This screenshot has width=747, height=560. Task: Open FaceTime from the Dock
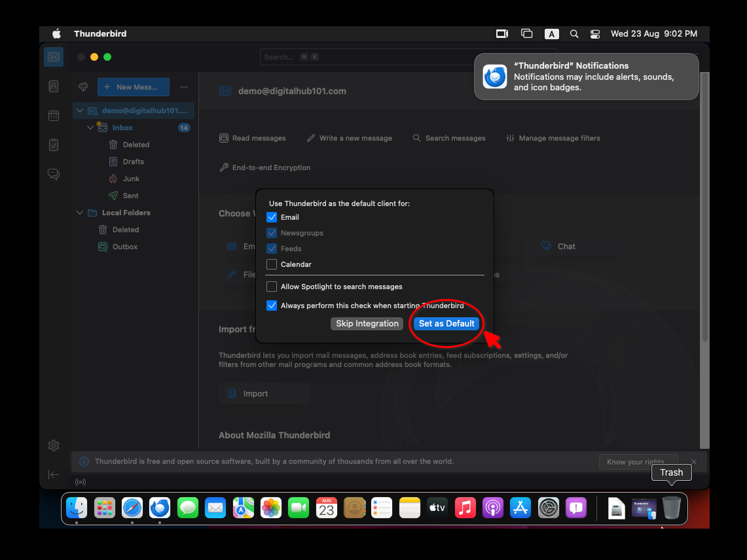click(x=299, y=508)
